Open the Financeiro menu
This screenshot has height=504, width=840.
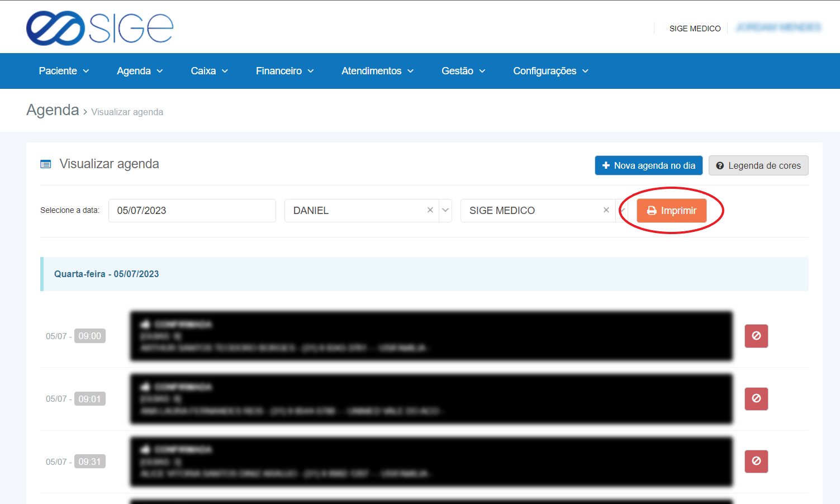[284, 71]
